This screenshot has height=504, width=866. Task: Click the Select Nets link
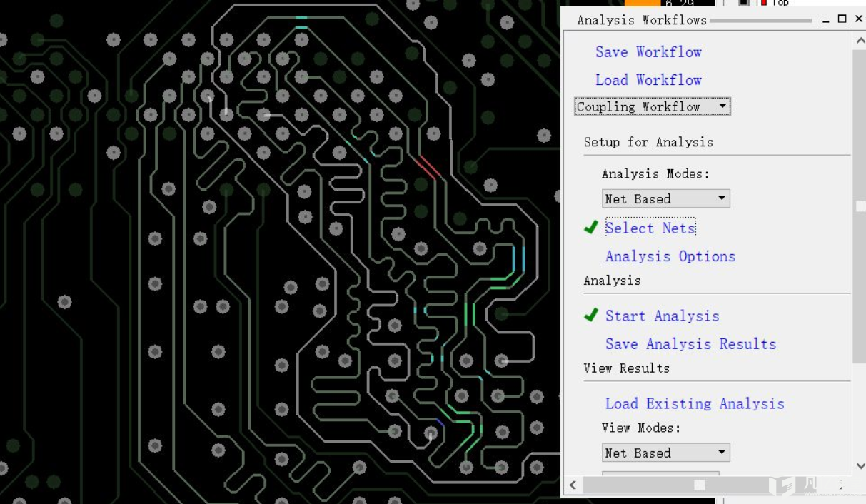coord(650,228)
